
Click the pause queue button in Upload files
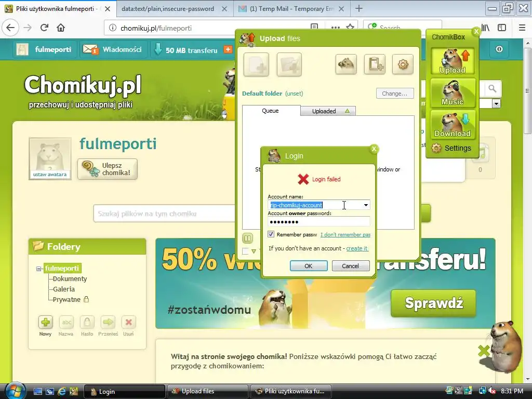click(248, 238)
